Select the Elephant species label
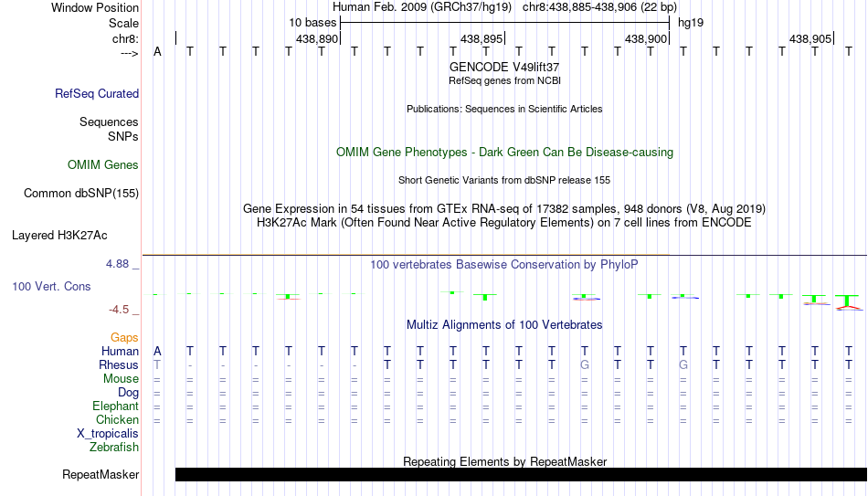This screenshot has width=868, height=496. click(x=115, y=406)
